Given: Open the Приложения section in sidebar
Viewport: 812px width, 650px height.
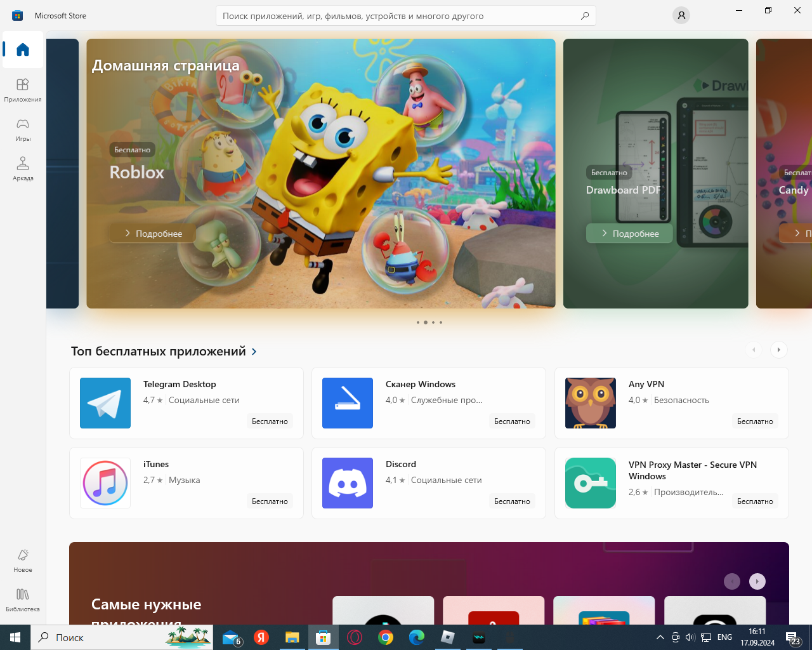Looking at the screenshot, I should (23, 90).
